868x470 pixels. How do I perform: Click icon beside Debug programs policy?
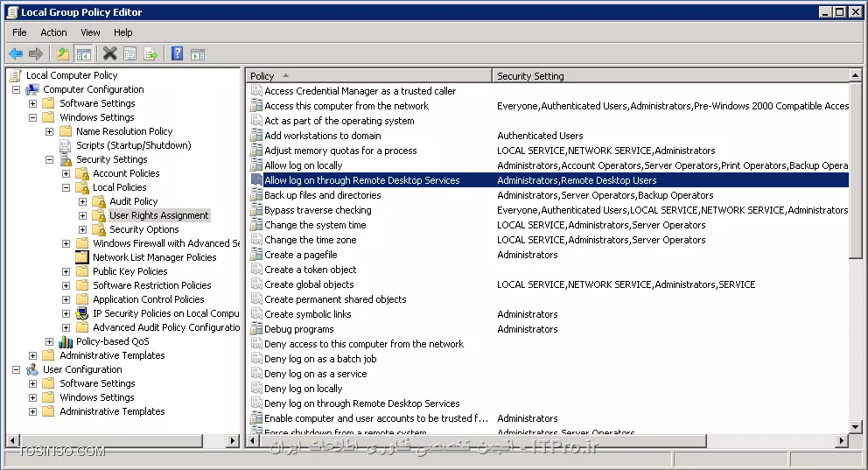(256, 329)
